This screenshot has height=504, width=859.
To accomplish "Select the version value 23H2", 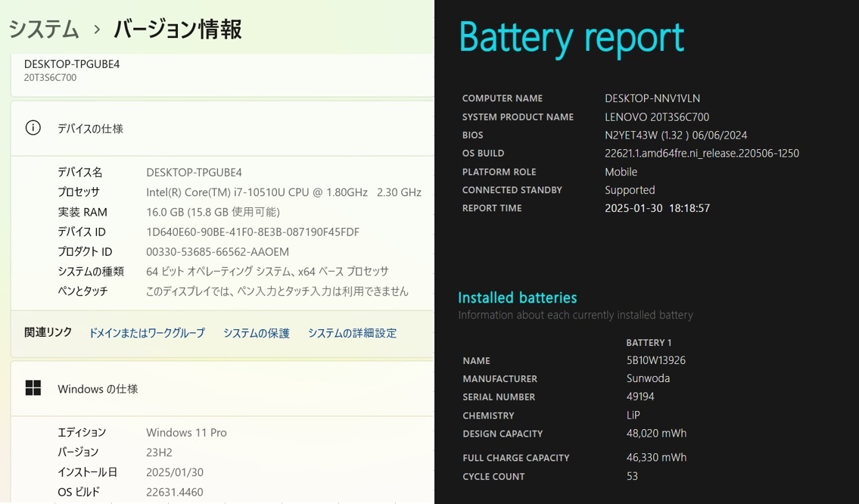I will [x=159, y=453].
